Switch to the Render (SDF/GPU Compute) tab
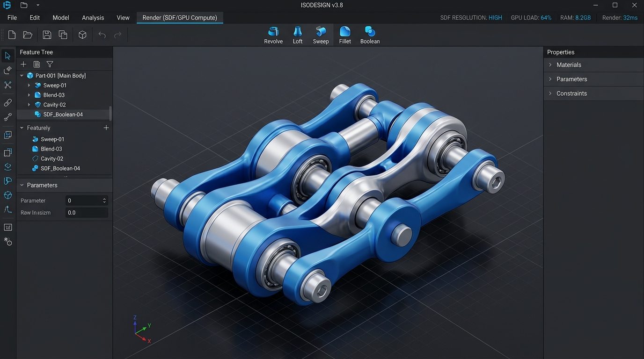644x359 pixels. pos(180,18)
